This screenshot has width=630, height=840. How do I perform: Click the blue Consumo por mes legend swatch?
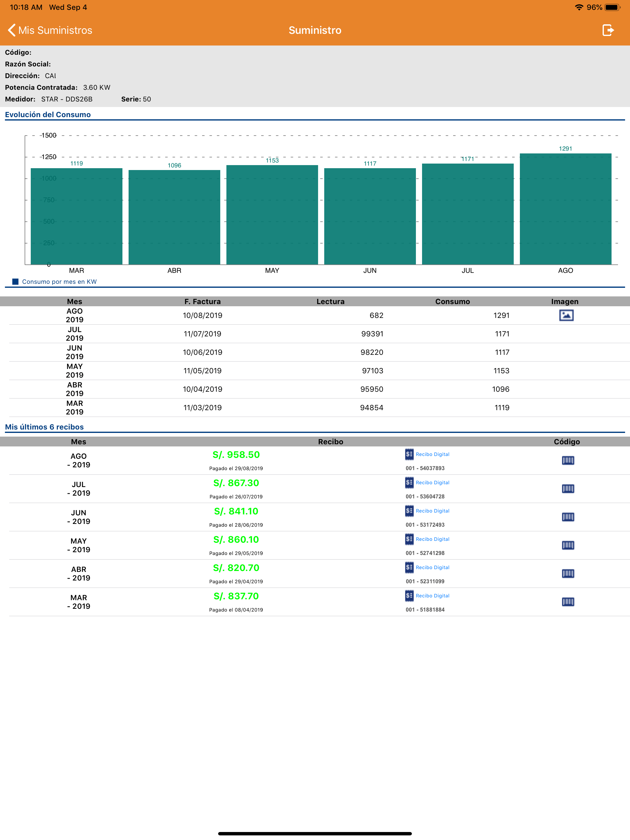pyautogui.click(x=16, y=281)
